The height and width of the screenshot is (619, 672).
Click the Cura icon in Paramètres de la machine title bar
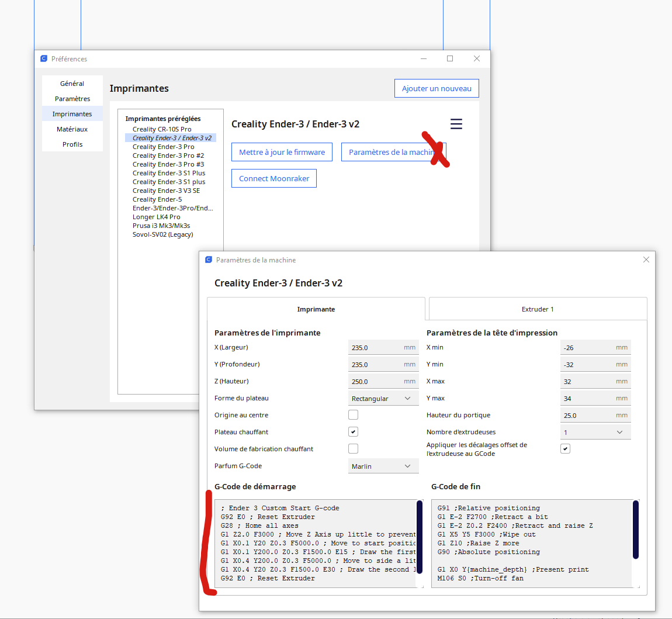pos(209,260)
